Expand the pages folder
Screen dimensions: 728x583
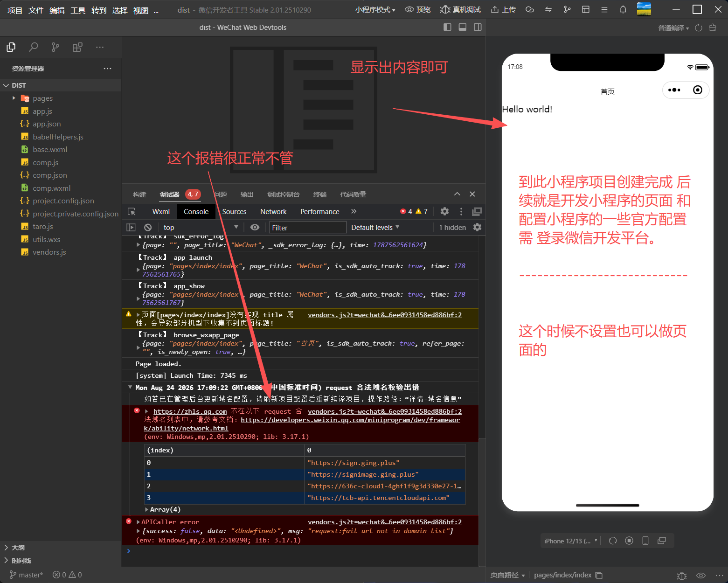click(x=61, y=98)
